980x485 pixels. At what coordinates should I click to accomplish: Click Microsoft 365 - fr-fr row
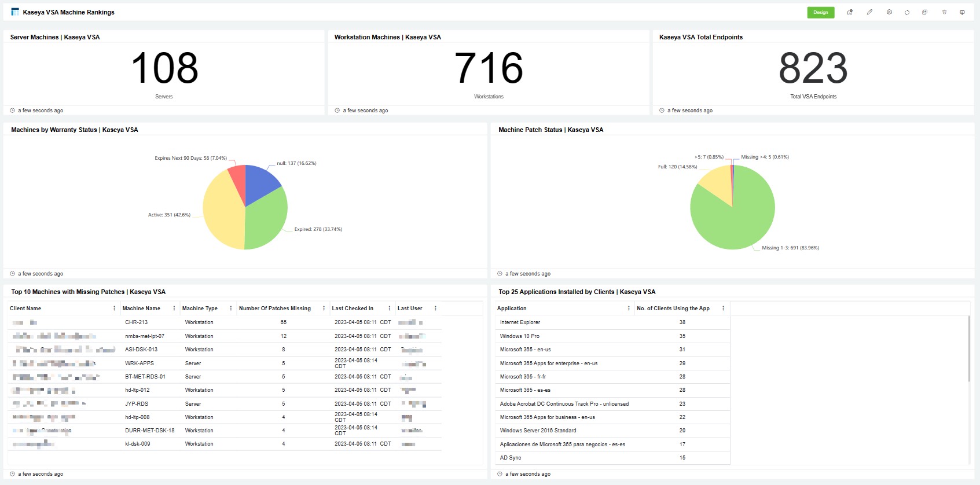612,377
